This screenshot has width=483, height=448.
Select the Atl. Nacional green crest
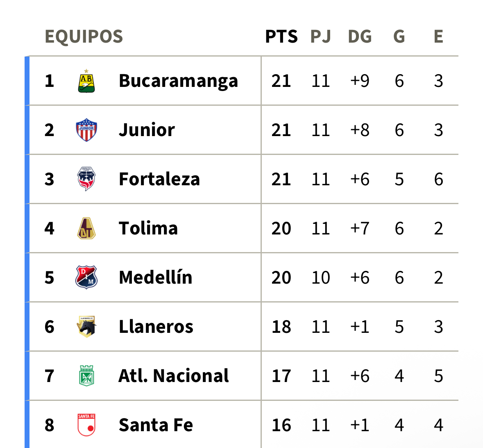click(x=86, y=375)
